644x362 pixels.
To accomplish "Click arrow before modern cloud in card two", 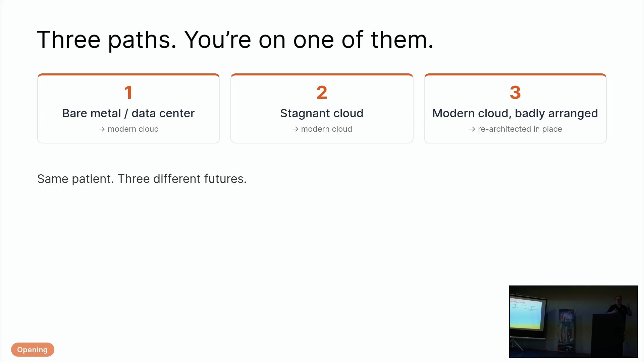I will (x=295, y=129).
